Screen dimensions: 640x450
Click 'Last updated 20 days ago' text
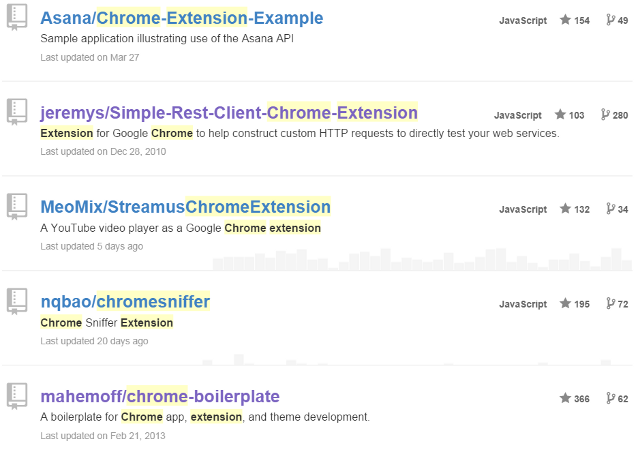coord(94,341)
